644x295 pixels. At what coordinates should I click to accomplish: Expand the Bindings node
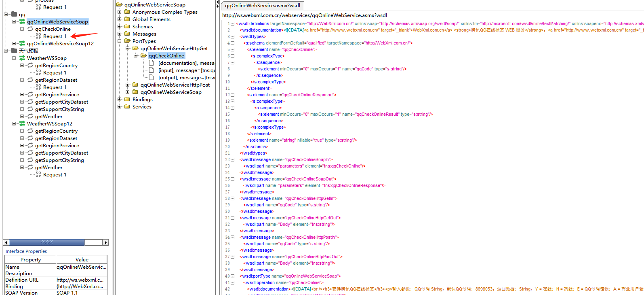point(119,99)
